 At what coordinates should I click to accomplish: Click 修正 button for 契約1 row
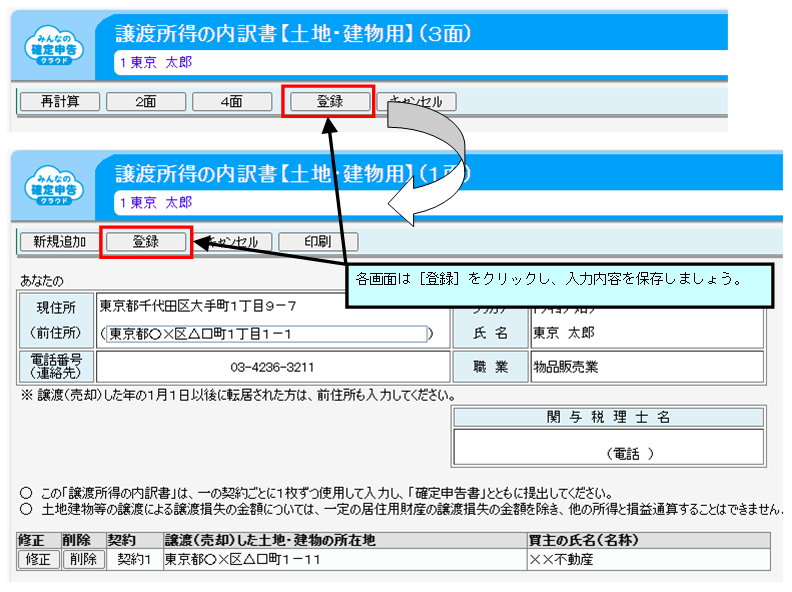tap(38, 560)
